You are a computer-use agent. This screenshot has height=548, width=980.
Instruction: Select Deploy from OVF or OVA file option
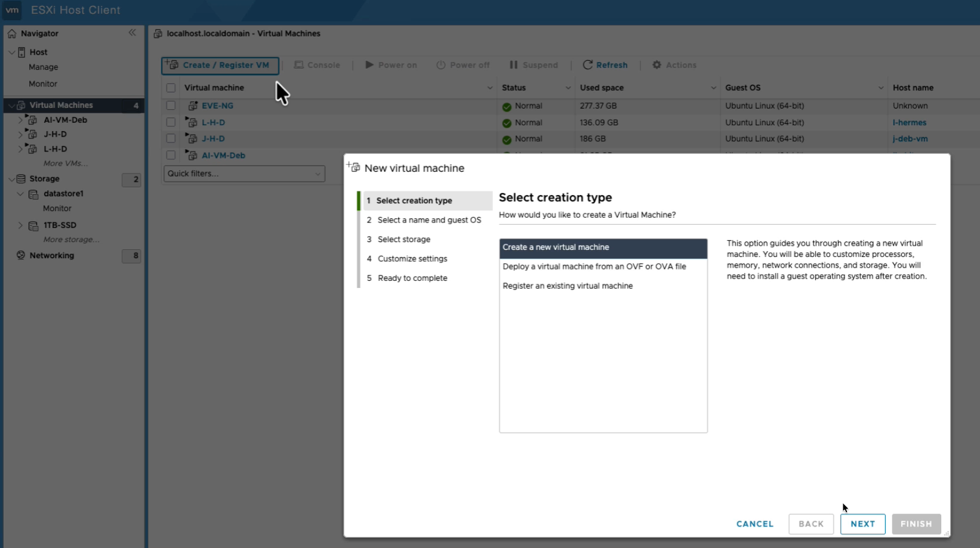pos(603,267)
